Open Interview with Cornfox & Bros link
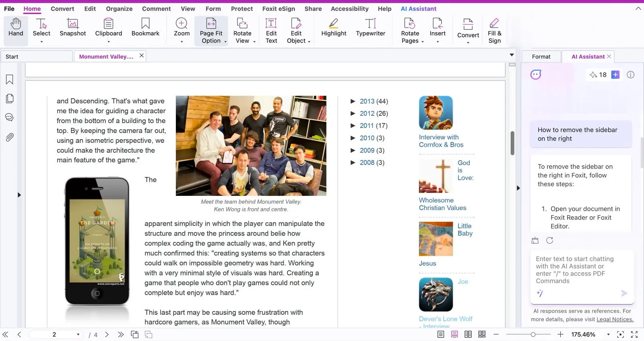The image size is (644, 341). [441, 141]
